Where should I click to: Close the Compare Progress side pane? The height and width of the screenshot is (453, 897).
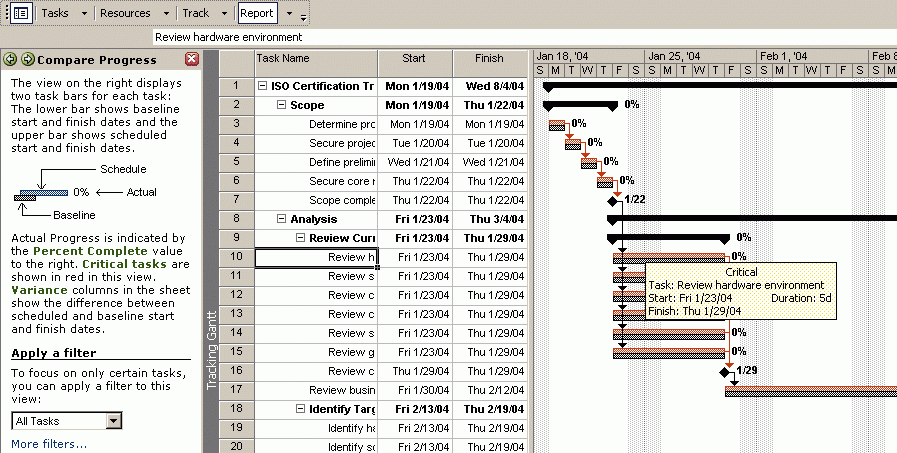[x=192, y=59]
